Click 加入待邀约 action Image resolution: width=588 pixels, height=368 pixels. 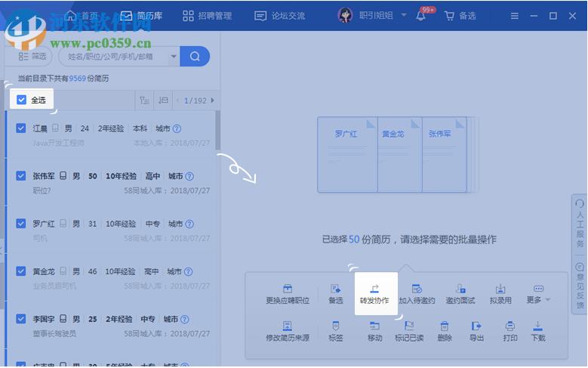point(417,294)
